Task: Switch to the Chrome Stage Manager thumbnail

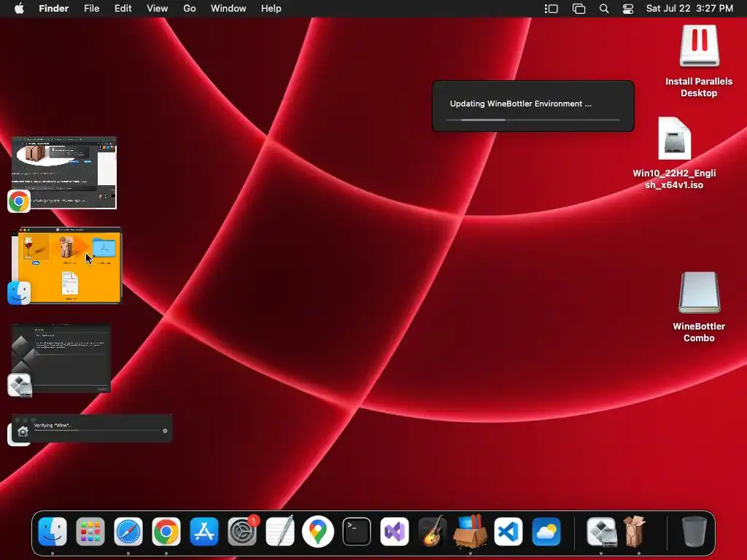Action: click(x=64, y=173)
